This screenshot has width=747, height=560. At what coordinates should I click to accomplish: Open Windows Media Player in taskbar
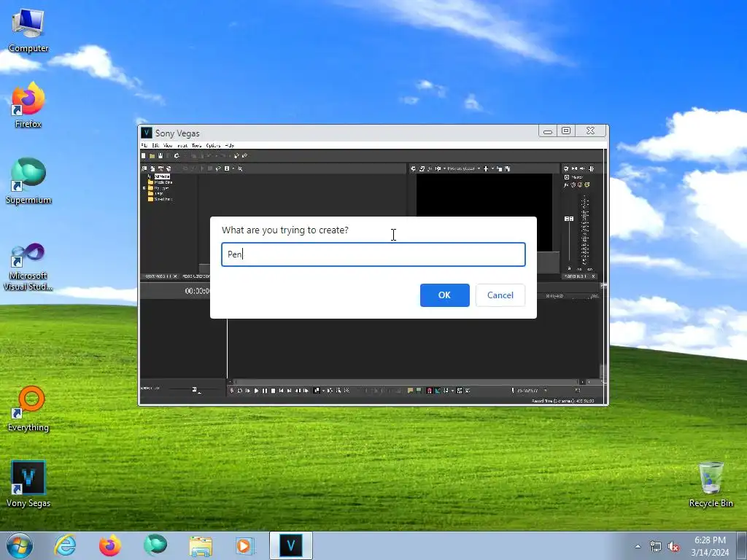pyautogui.click(x=245, y=545)
